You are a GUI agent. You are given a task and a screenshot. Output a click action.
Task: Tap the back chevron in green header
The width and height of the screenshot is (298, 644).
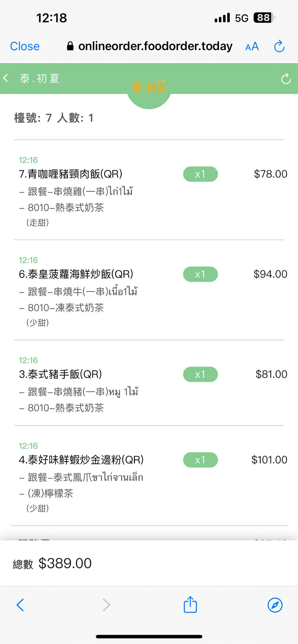pos(6,78)
